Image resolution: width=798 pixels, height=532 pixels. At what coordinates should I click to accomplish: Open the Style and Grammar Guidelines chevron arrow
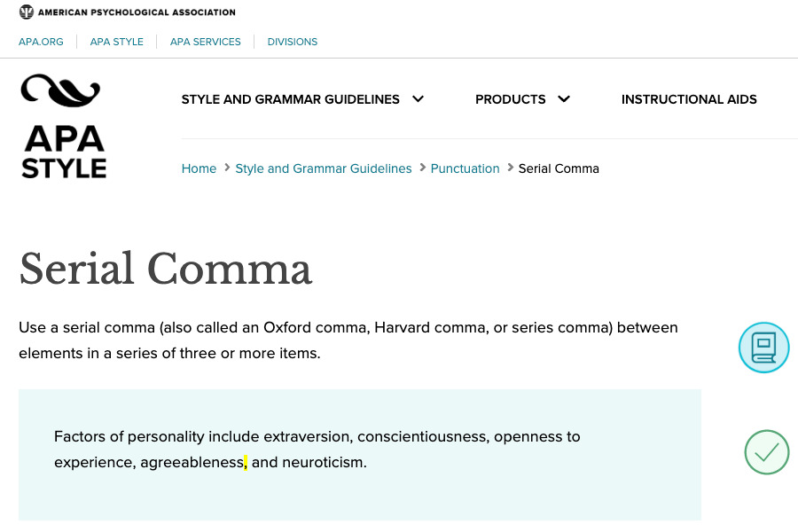coord(418,99)
